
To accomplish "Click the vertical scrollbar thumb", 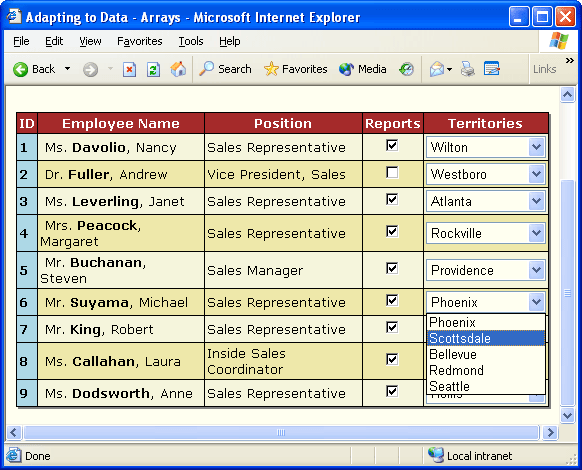I will click(567, 293).
